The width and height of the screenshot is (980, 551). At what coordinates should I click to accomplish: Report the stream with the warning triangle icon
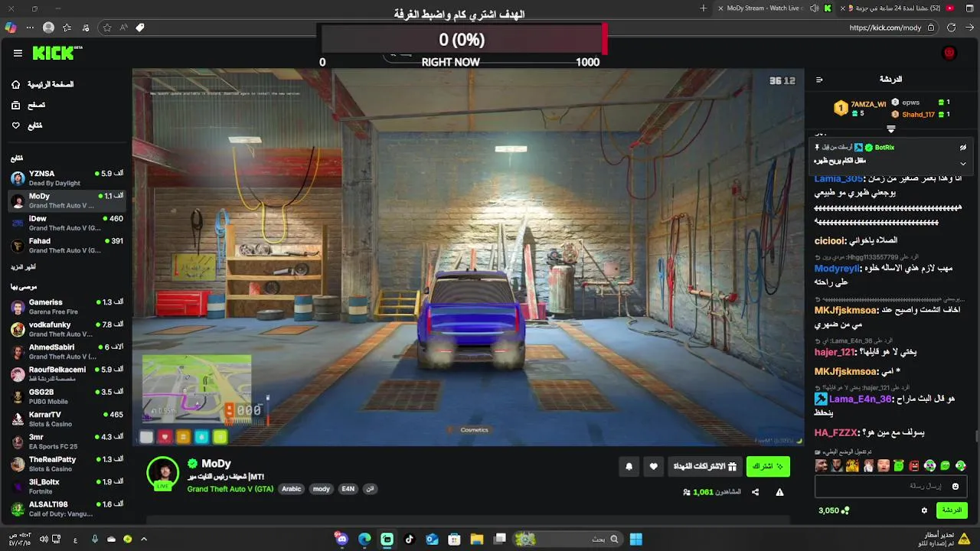coord(779,492)
